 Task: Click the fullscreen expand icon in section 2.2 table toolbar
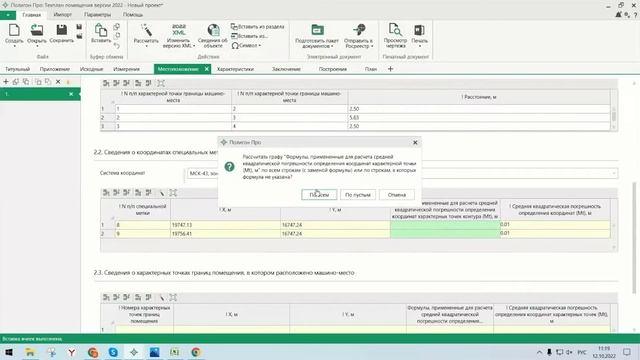(x=173, y=193)
